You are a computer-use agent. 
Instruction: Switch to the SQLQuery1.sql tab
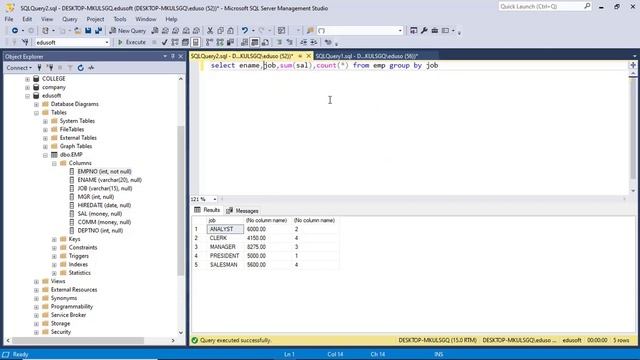pyautogui.click(x=367, y=56)
